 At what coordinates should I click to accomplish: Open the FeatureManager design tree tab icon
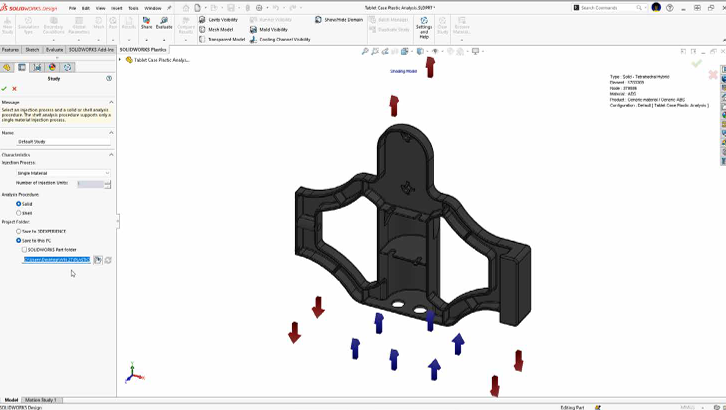(6, 68)
